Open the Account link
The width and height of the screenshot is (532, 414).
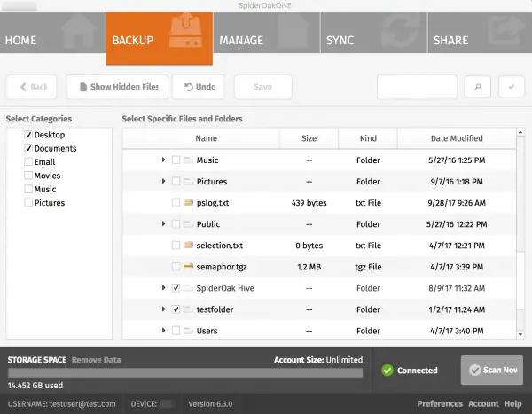483,404
